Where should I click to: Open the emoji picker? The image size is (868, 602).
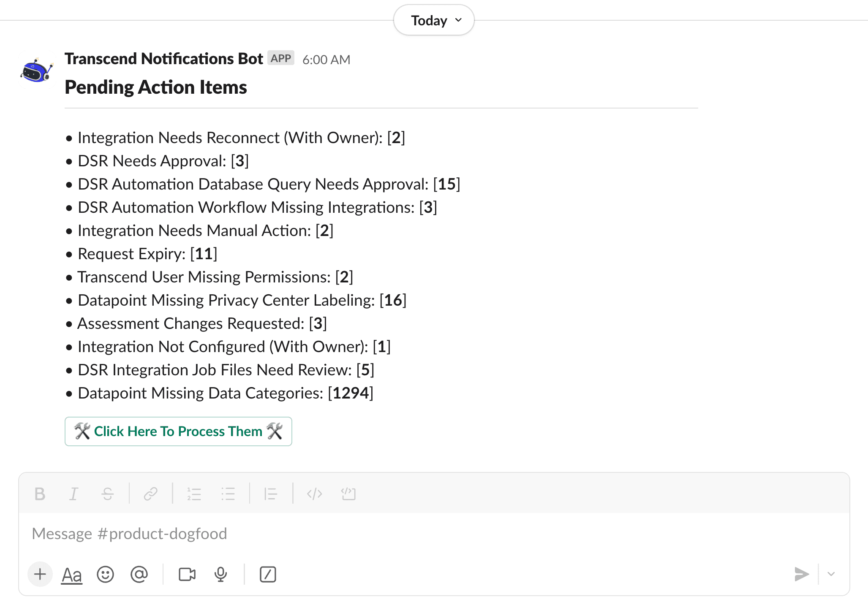pyautogui.click(x=105, y=574)
